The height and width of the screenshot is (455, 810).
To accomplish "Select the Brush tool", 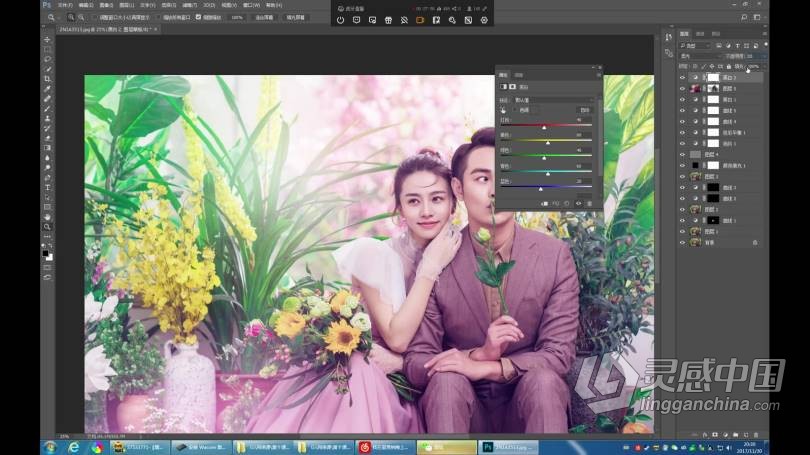I will [x=48, y=108].
